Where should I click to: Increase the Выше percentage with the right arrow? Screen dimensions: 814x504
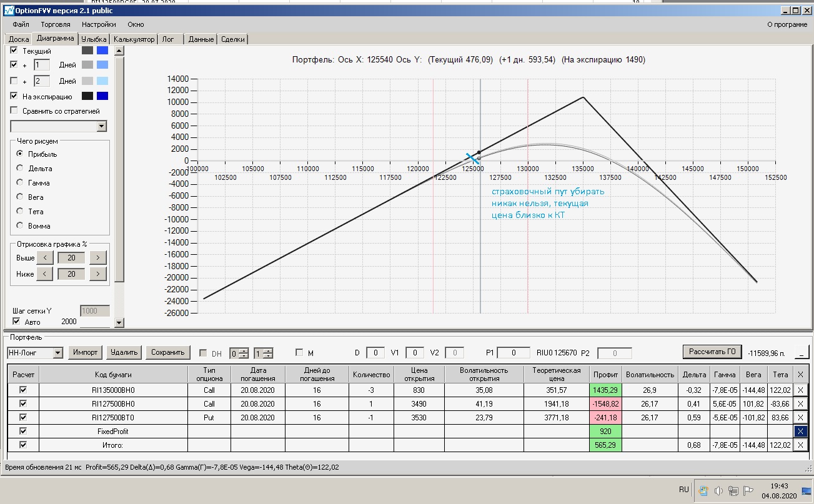[98, 257]
